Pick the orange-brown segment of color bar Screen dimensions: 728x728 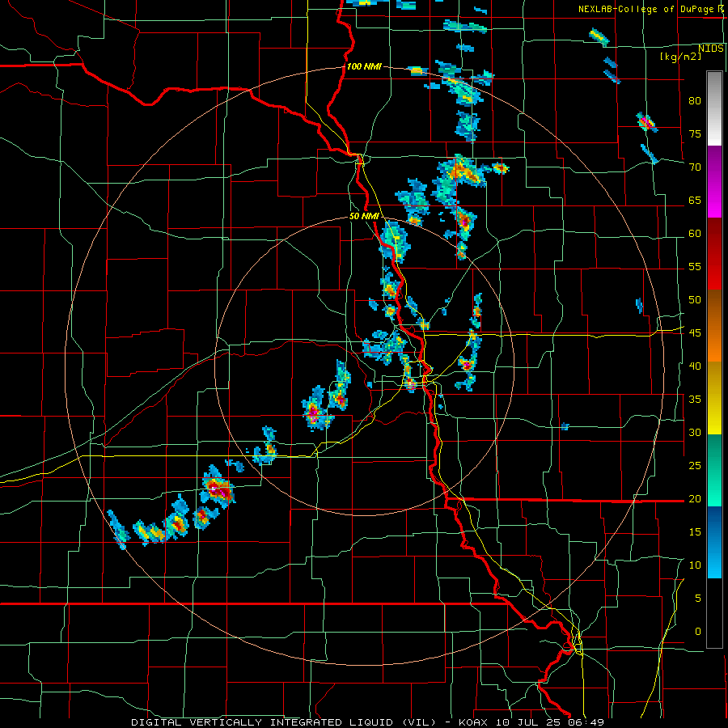click(x=714, y=326)
